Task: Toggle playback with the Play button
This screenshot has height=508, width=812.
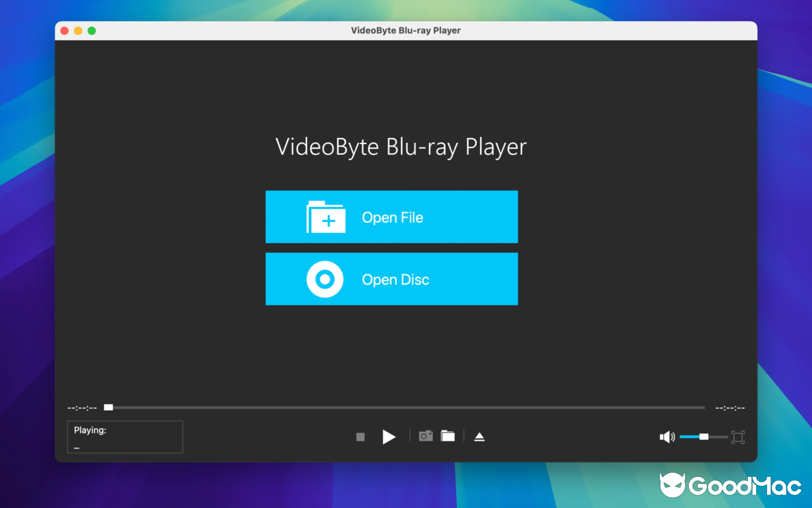Action: point(389,436)
